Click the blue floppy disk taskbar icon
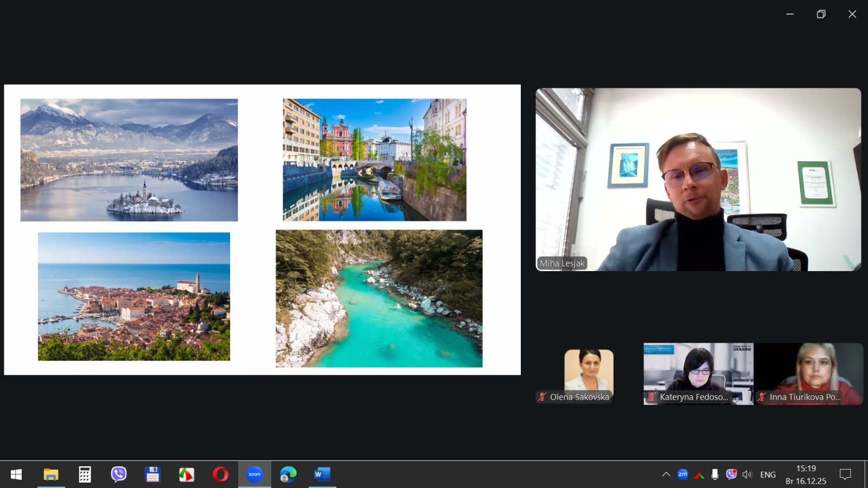The height and width of the screenshot is (488, 868). click(152, 475)
